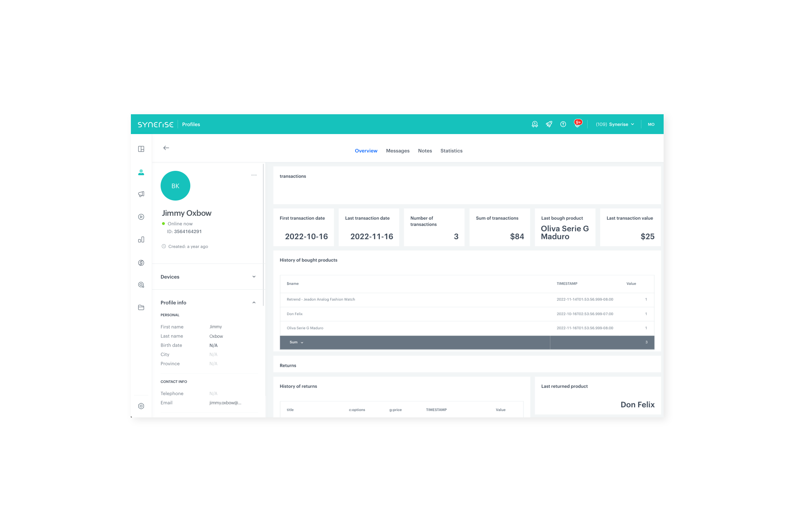Click the three-dot menu on profile card
797x532 pixels.
254,175
